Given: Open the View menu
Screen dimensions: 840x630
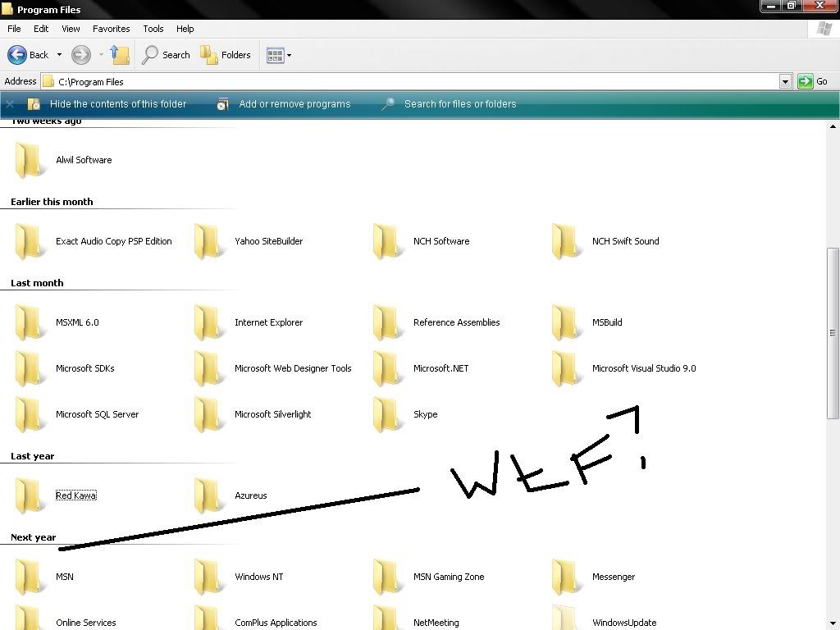Looking at the screenshot, I should [71, 29].
